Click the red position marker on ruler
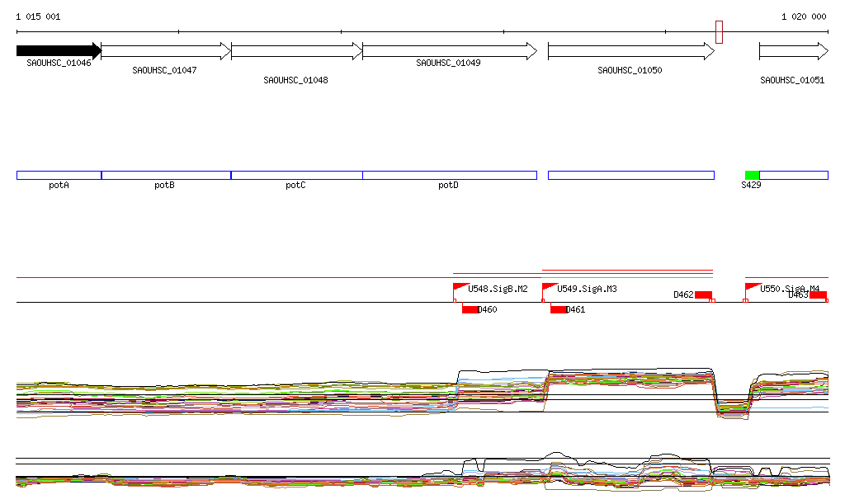845x504 pixels. (719, 32)
